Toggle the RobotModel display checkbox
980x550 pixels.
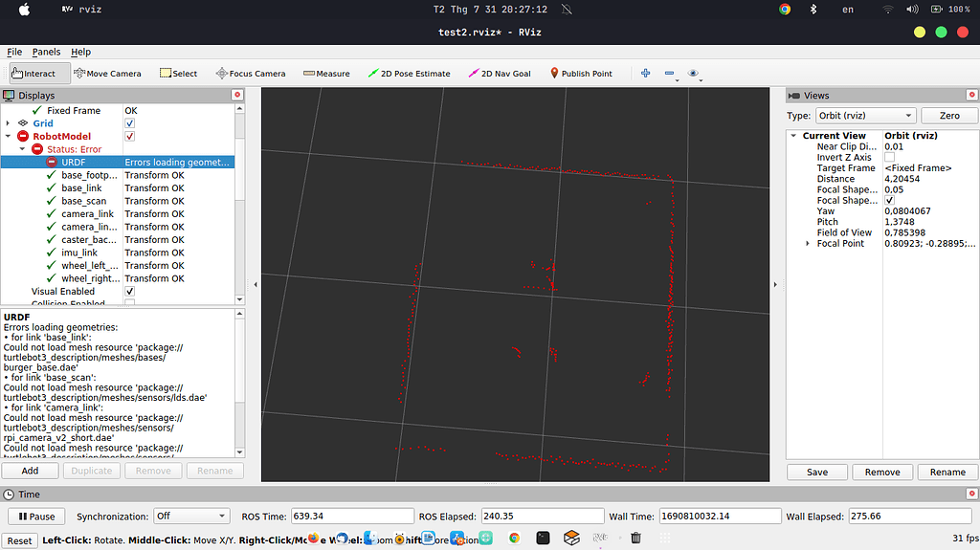coord(130,136)
